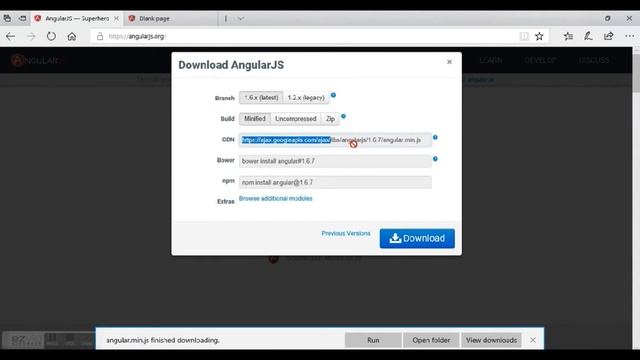Add page to favorites star icon
Viewport: 640px width, 360px height.
[x=539, y=36]
